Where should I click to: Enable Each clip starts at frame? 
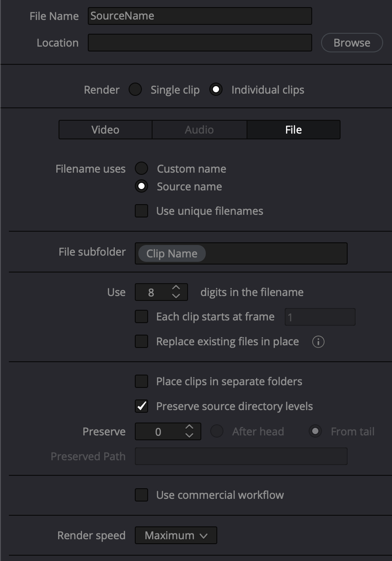pyautogui.click(x=141, y=317)
